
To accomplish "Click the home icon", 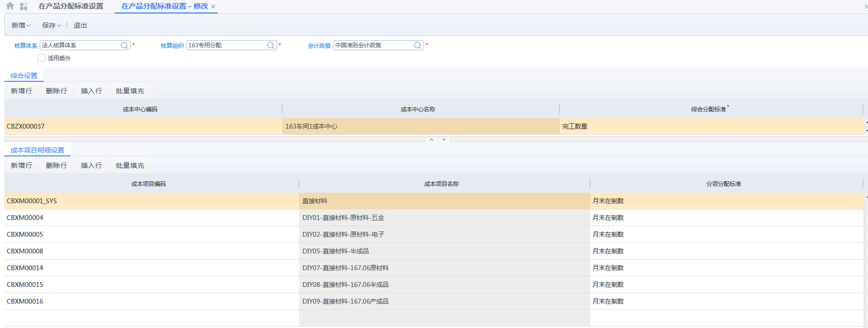I will tap(10, 6).
